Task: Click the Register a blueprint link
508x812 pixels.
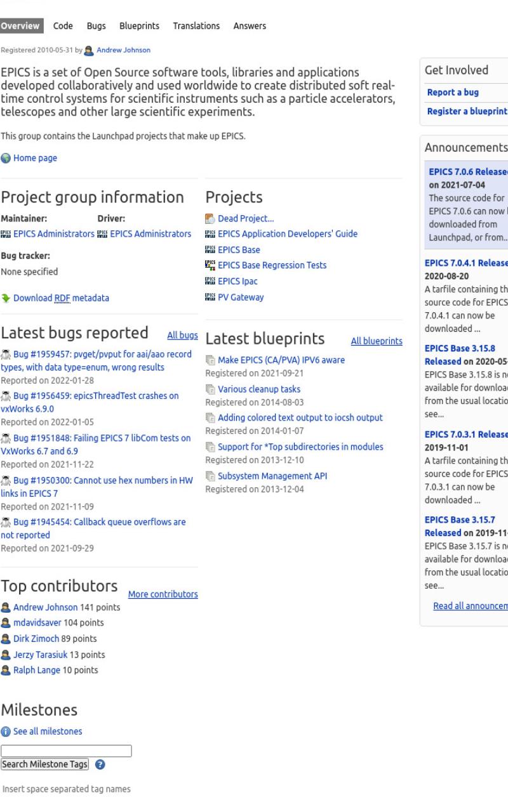Action: tap(467, 112)
